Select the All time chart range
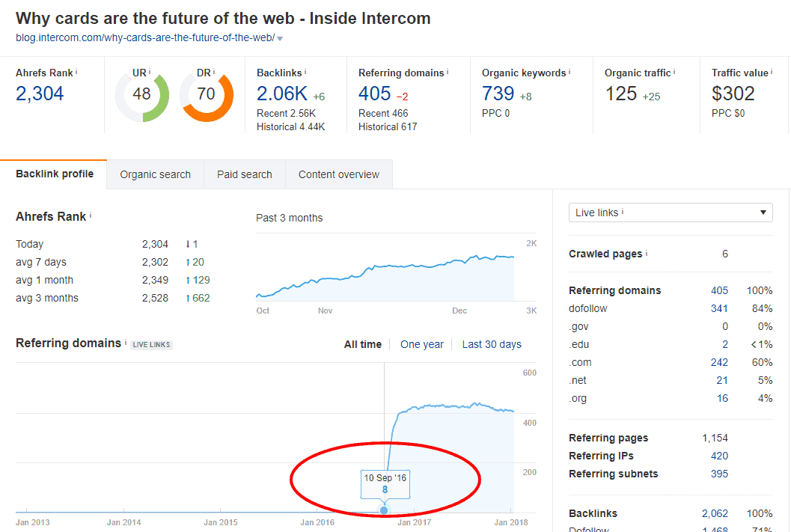 [x=363, y=344]
